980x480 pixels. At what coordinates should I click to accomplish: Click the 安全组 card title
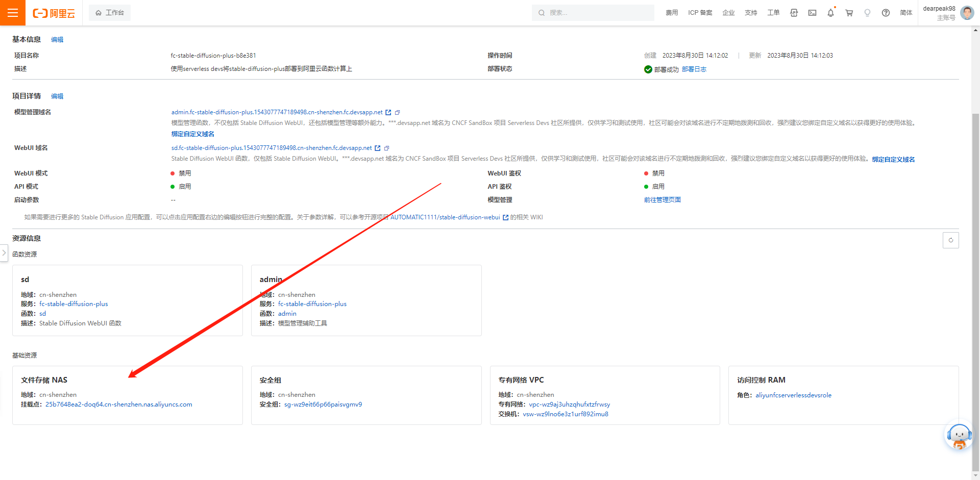pyautogui.click(x=271, y=380)
